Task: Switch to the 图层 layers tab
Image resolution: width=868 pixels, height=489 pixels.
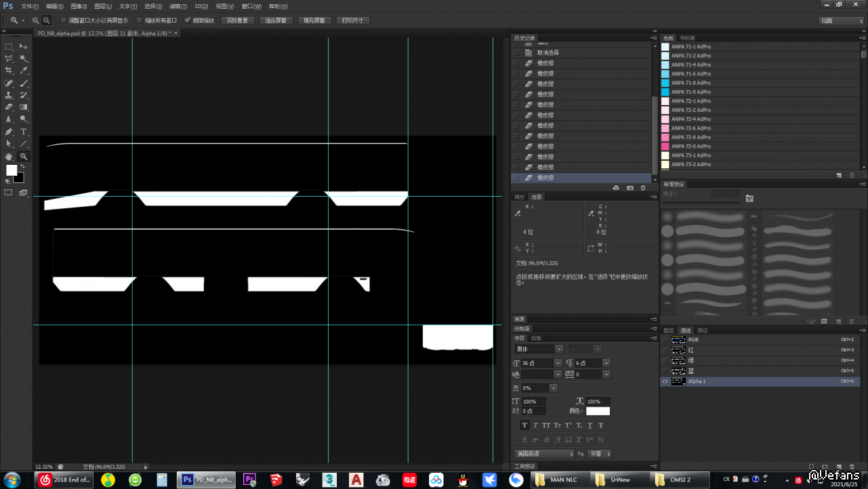Action: [668, 331]
